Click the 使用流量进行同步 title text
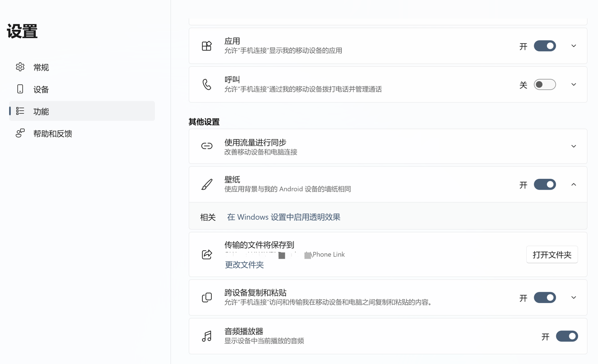The image size is (598, 364). pos(255,142)
